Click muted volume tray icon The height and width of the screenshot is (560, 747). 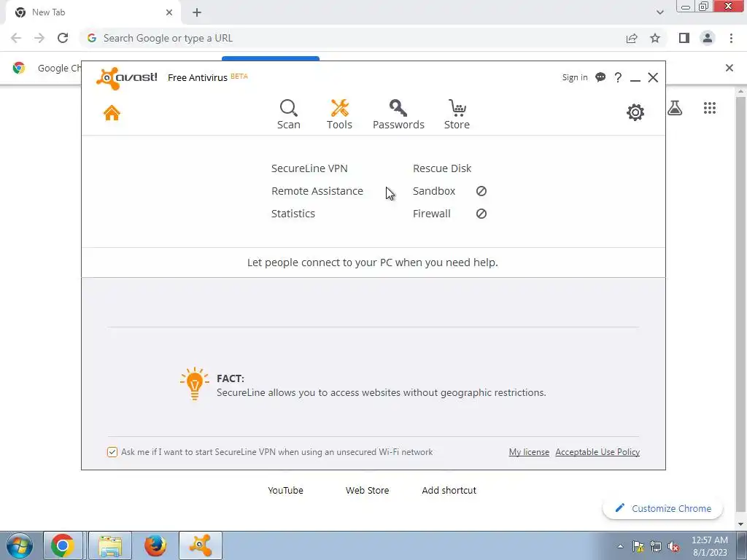pyautogui.click(x=673, y=547)
